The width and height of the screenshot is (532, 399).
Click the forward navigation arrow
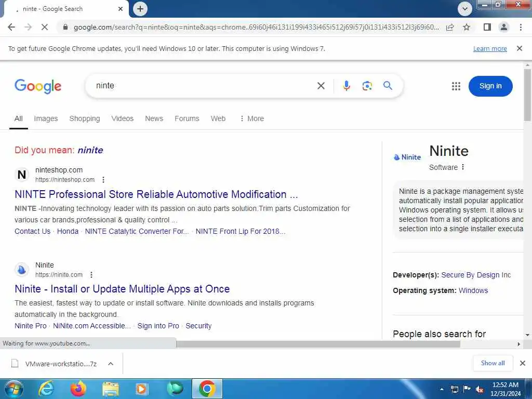pyautogui.click(x=28, y=27)
